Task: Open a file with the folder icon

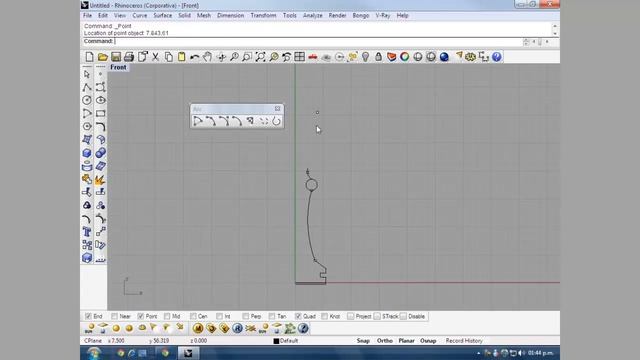Action: pyautogui.click(x=102, y=57)
